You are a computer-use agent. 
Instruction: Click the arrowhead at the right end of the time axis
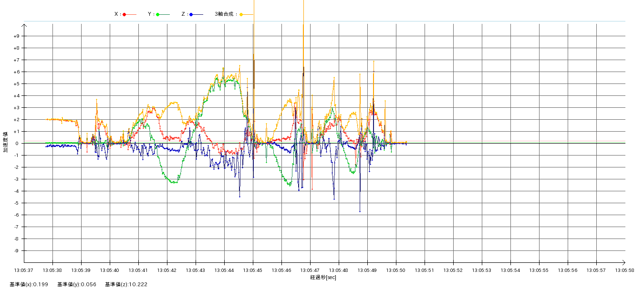coord(623,262)
